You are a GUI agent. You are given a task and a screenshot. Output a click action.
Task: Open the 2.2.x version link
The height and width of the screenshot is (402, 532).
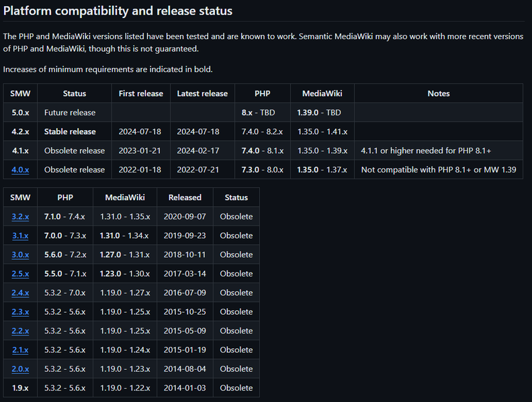click(20, 331)
